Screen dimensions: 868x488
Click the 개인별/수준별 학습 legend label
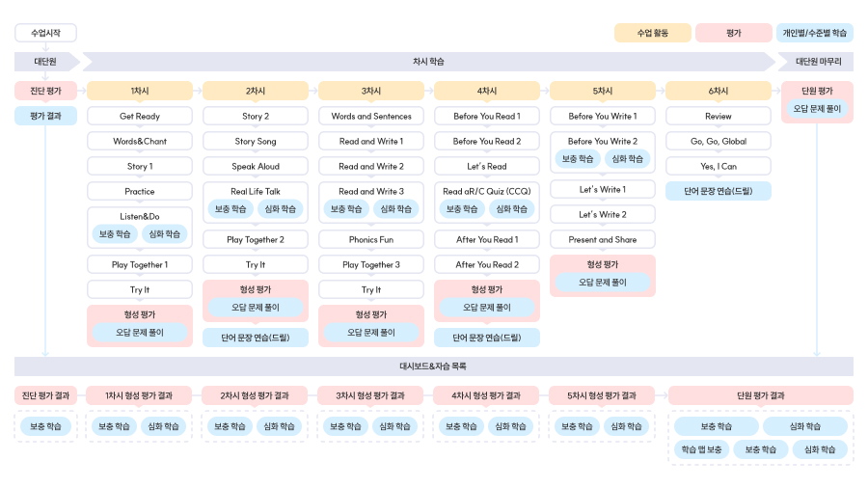pyautogui.click(x=815, y=33)
